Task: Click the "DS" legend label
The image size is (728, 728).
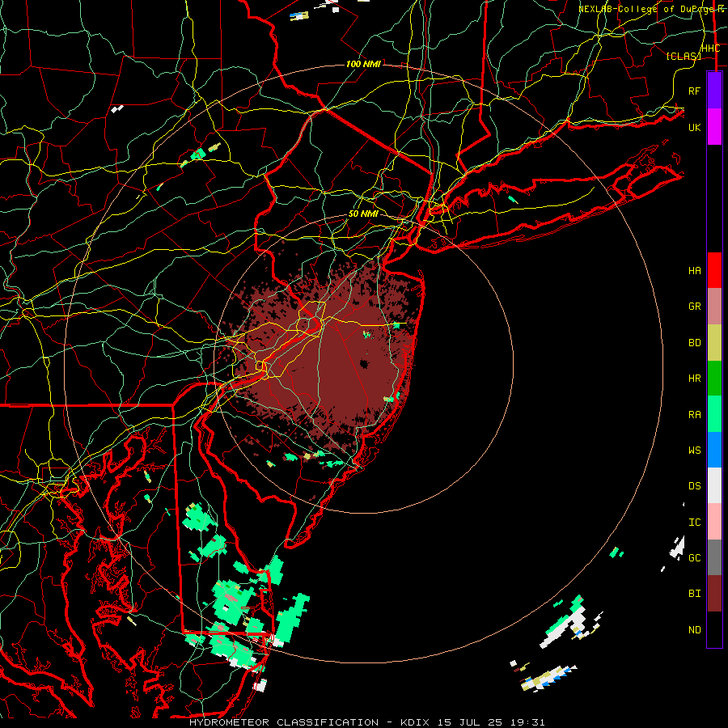Action: [x=694, y=486]
